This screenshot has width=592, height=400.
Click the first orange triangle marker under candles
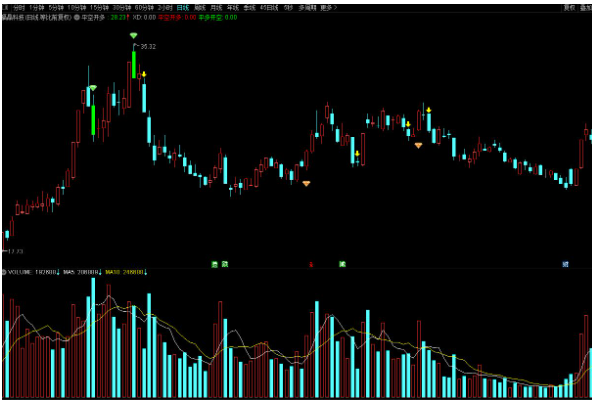click(306, 184)
